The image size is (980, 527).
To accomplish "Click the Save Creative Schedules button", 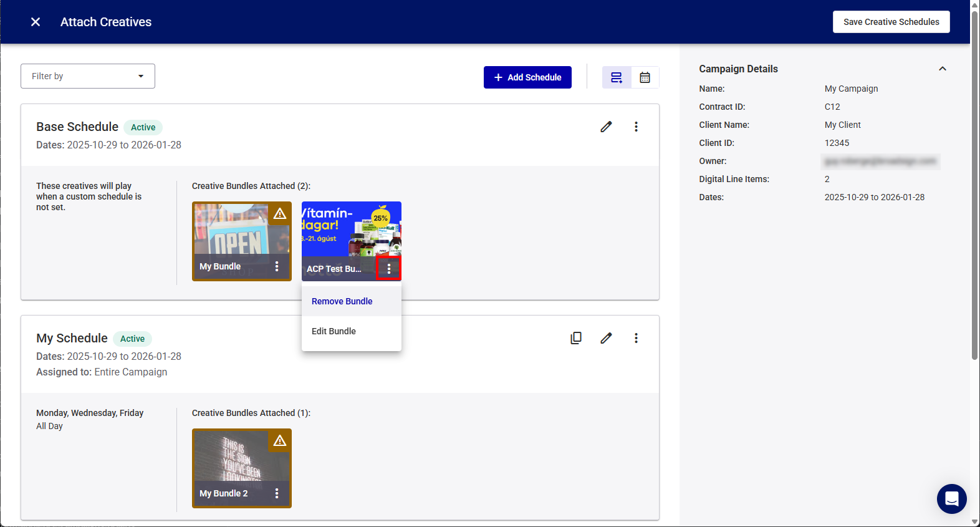I will pos(891,22).
